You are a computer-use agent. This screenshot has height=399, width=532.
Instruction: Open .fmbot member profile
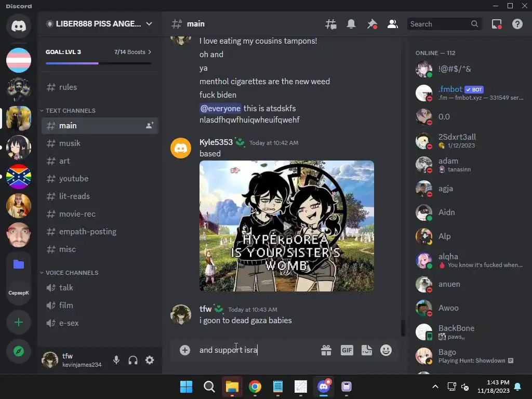pyautogui.click(x=470, y=93)
